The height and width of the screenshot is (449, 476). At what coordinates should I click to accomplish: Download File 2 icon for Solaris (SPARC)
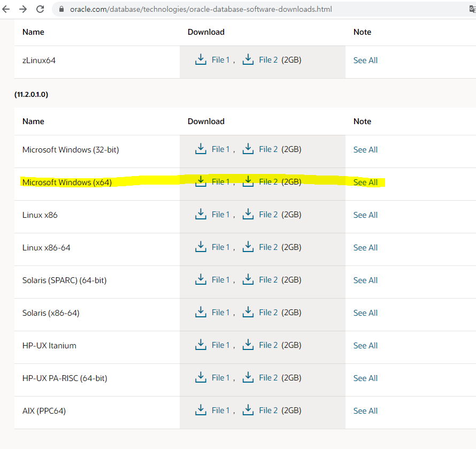[x=248, y=279]
